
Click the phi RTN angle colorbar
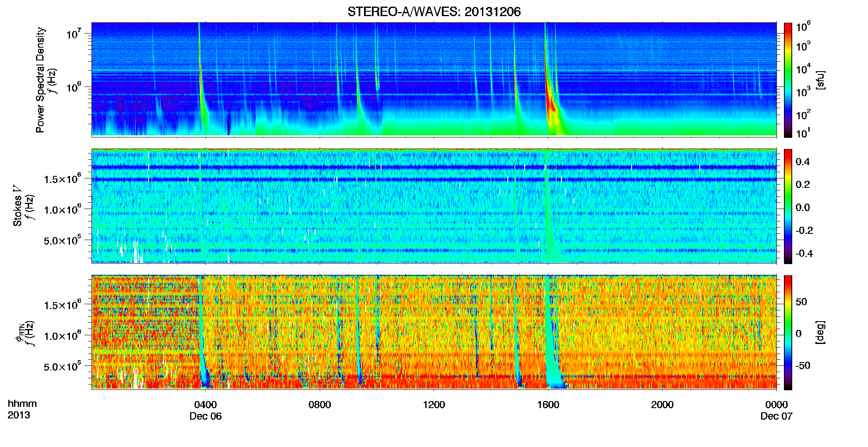click(x=788, y=332)
